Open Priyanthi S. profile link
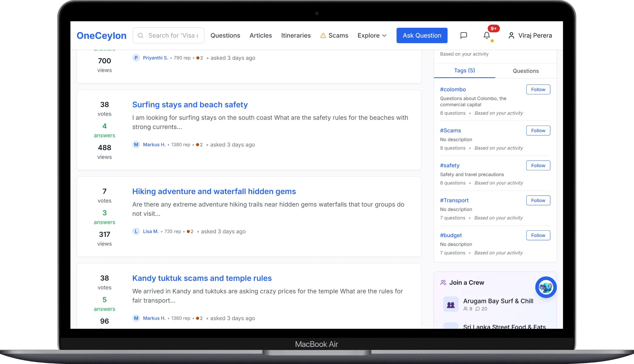This screenshot has width=634, height=364. (x=155, y=58)
